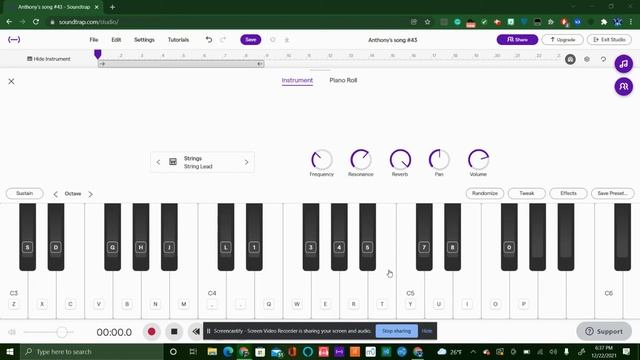This screenshot has height=360, width=640.
Task: Rewind to start with the double-arrow button
Action: pos(196,331)
